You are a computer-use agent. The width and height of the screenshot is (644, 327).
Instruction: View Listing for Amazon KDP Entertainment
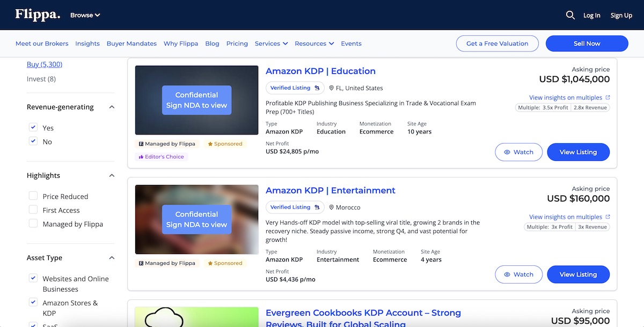579,274
